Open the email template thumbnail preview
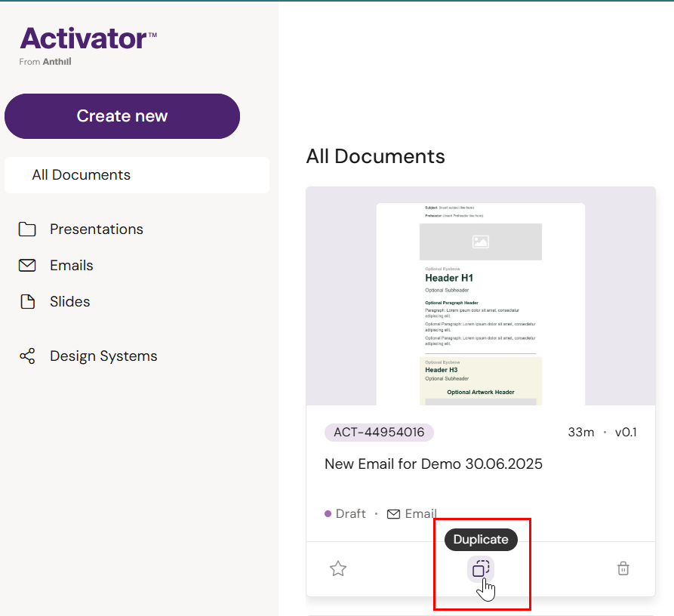 481,302
